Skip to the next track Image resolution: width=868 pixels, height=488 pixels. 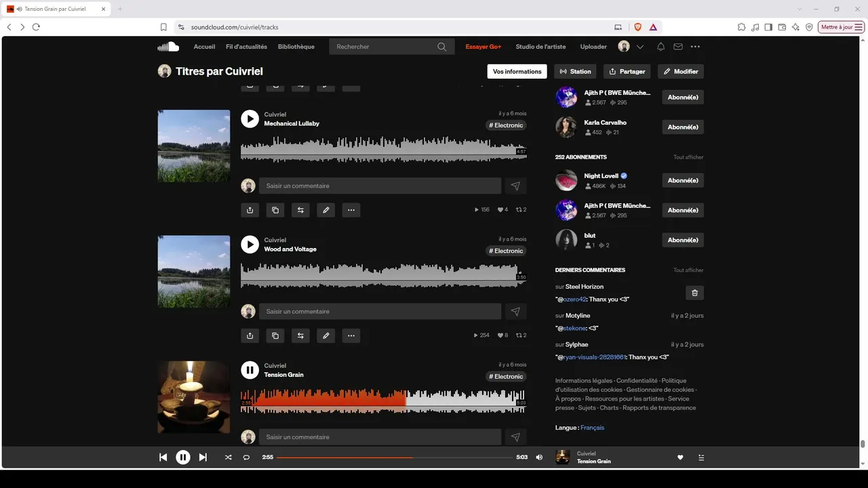(203, 457)
